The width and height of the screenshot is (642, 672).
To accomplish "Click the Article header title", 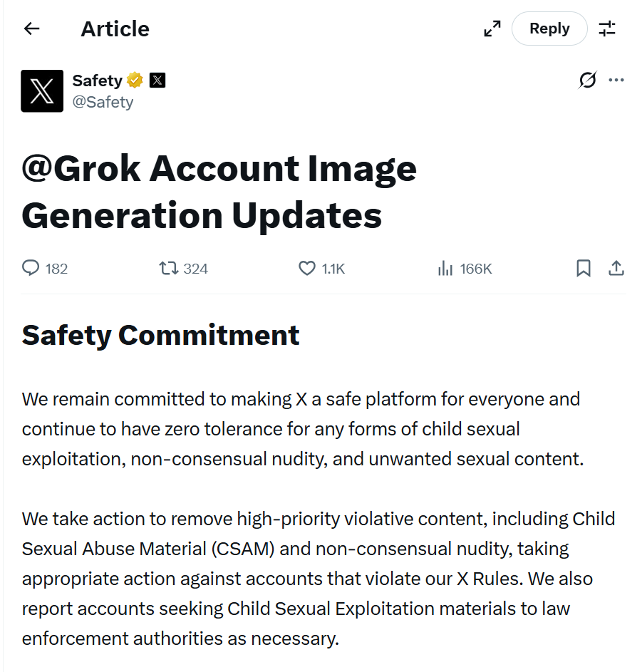I will 115,29.
